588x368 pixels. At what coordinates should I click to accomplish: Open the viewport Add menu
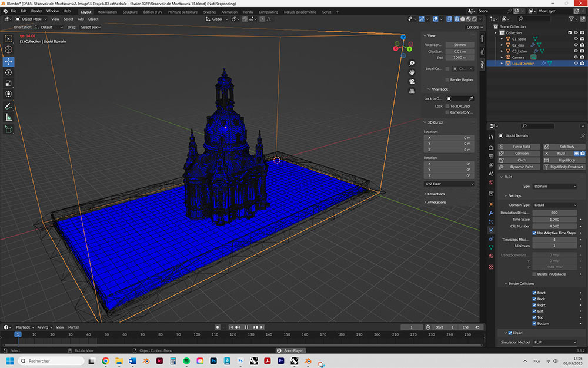click(x=81, y=19)
